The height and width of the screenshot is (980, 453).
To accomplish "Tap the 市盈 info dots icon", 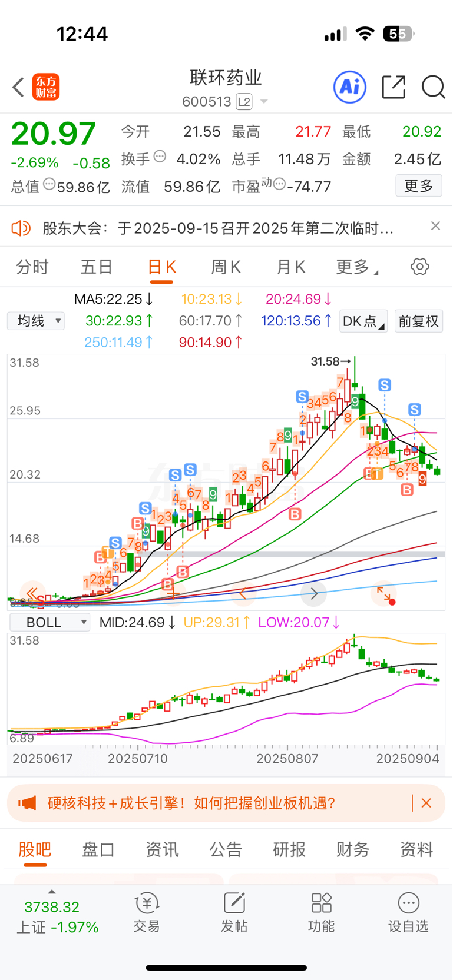I will click(279, 184).
